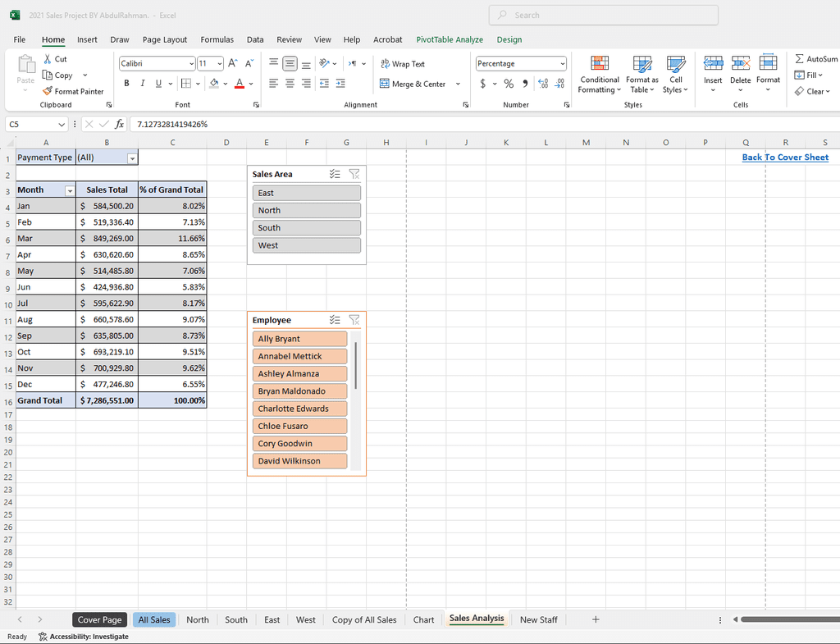The image size is (840, 644).
Task: Open the Font Color picker arrow
Action: pyautogui.click(x=251, y=84)
